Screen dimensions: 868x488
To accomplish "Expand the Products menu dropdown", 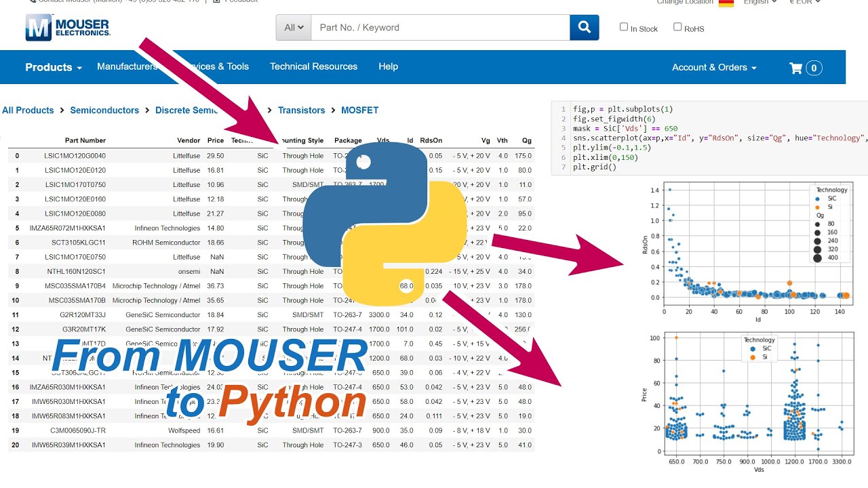I will click(54, 67).
